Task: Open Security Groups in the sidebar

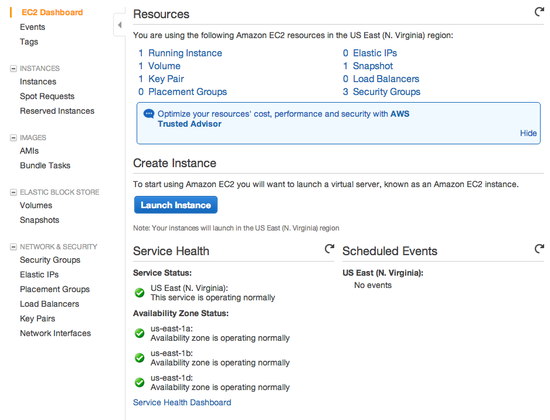Action: click(50, 260)
